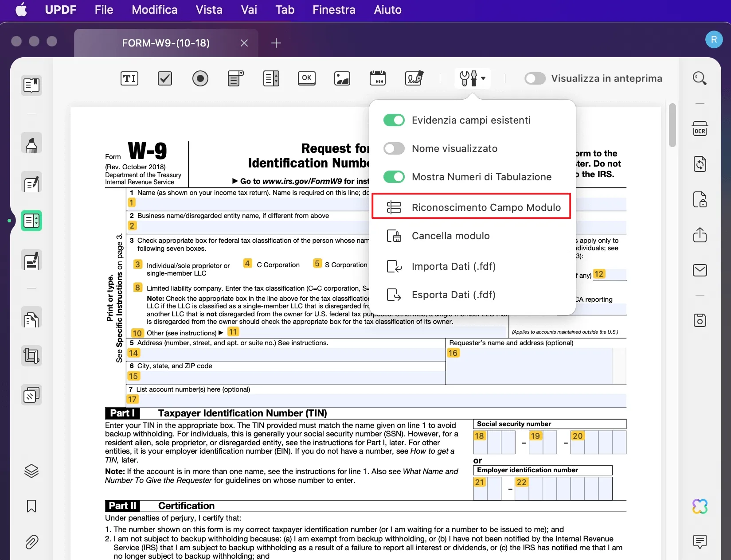Close the FORM-W9-(10-18) tab
The height and width of the screenshot is (560, 731).
point(244,43)
